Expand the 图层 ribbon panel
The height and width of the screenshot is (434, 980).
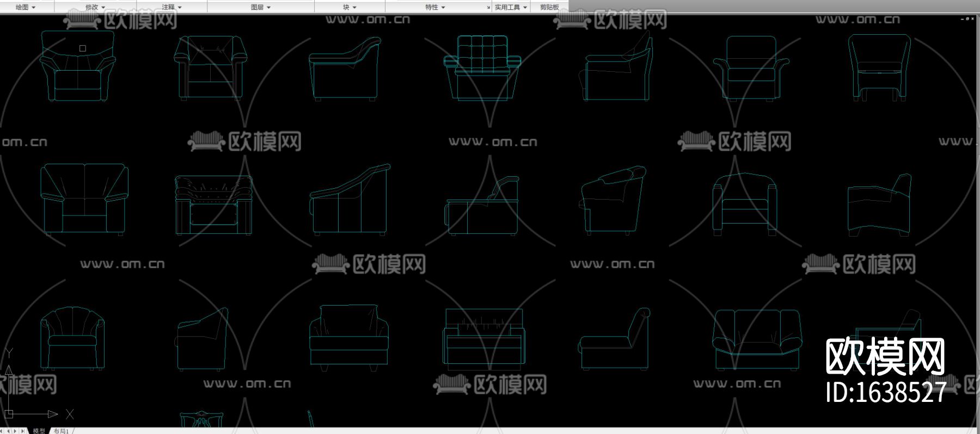click(x=261, y=7)
